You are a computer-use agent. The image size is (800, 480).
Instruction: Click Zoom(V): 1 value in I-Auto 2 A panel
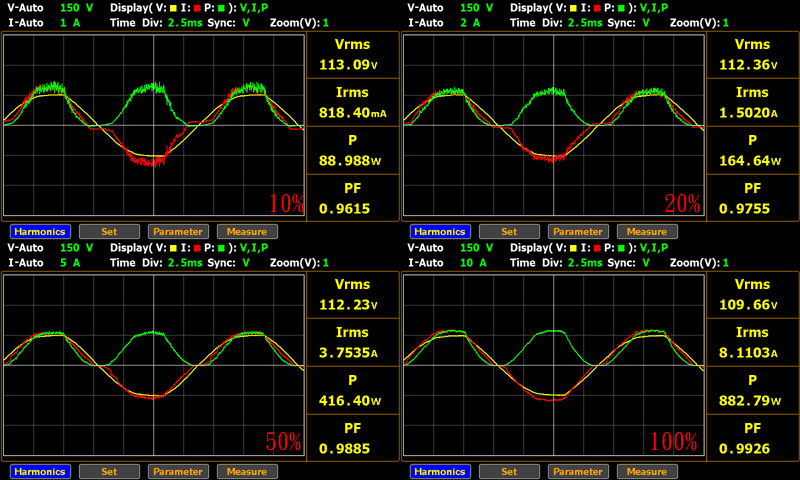click(726, 23)
